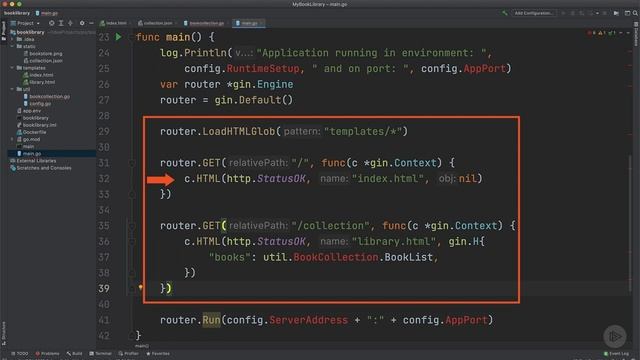Click the Build hammer icon in toolbar
Viewport: 640px width, 360px height.
pos(505,13)
